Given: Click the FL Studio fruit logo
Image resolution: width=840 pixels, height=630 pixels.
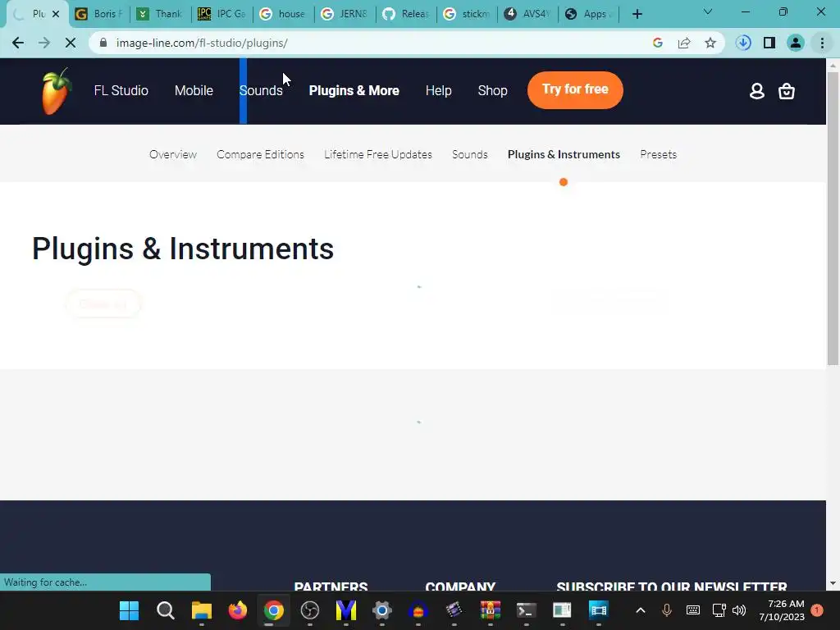Looking at the screenshot, I should tap(57, 91).
